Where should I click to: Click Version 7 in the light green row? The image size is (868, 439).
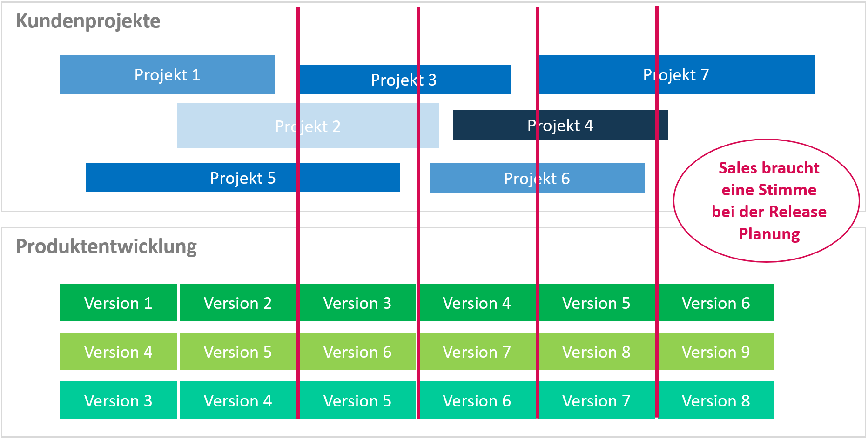point(477,352)
